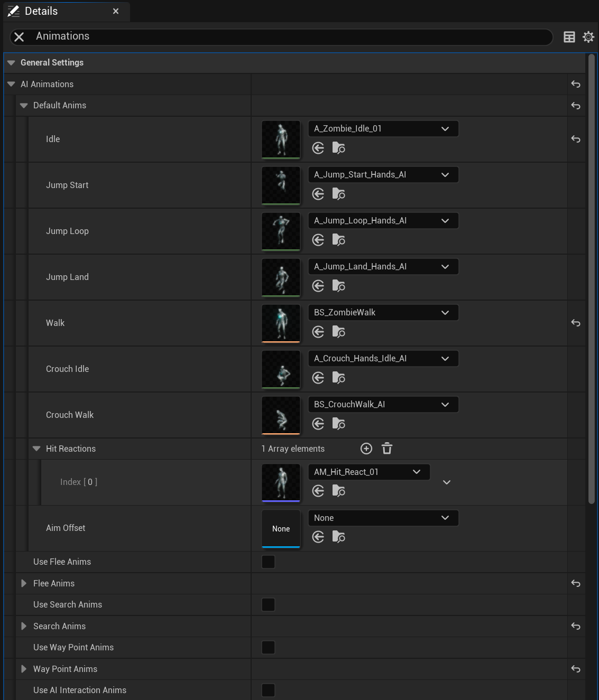Image resolution: width=599 pixels, height=700 pixels.
Task: Add element to Hit Reactions array
Action: point(366,449)
